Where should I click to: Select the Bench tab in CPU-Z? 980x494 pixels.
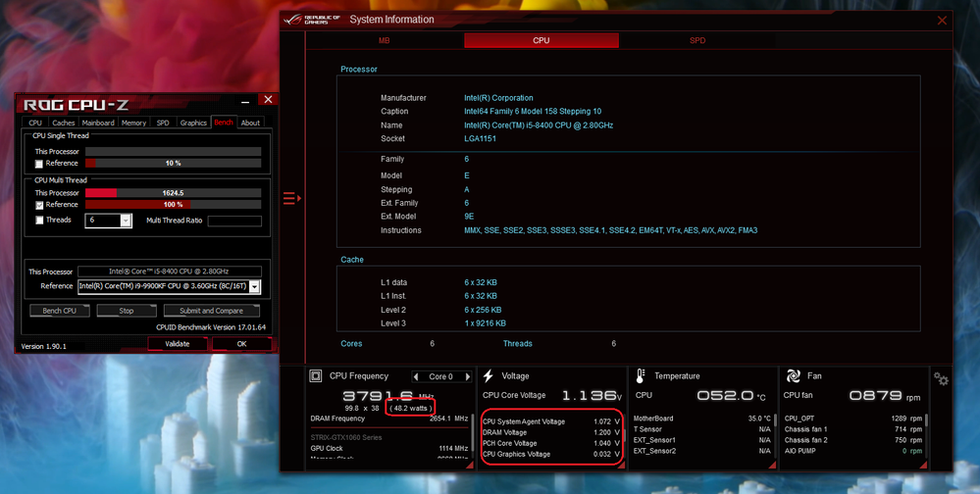(x=224, y=123)
